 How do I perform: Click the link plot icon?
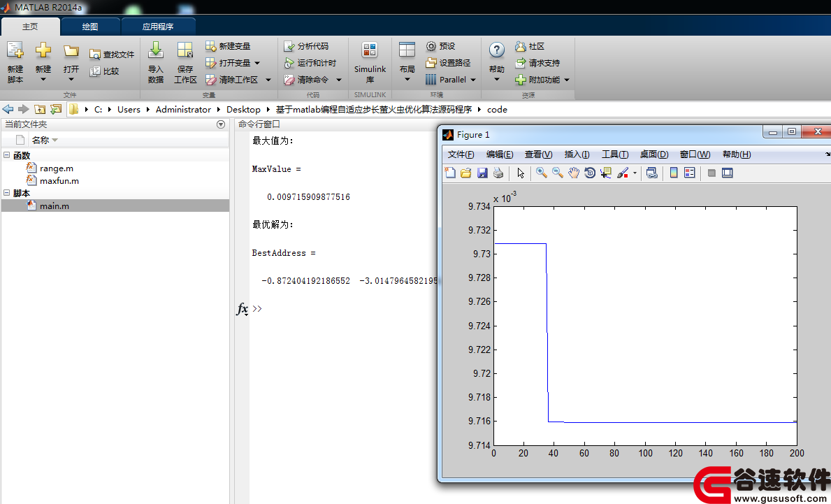pos(652,173)
